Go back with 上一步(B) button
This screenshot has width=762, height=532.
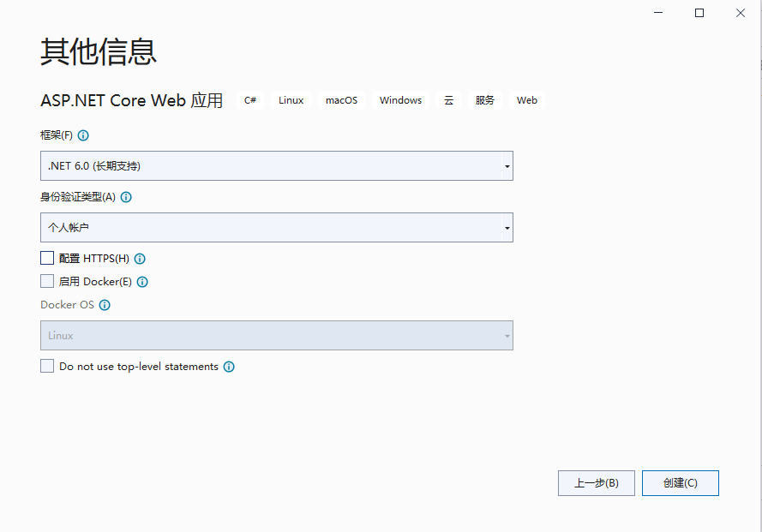tap(596, 483)
